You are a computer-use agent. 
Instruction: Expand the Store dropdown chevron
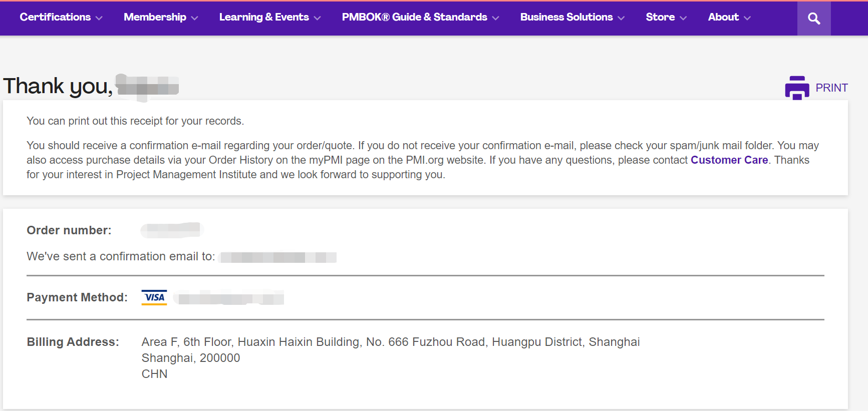coord(683,18)
